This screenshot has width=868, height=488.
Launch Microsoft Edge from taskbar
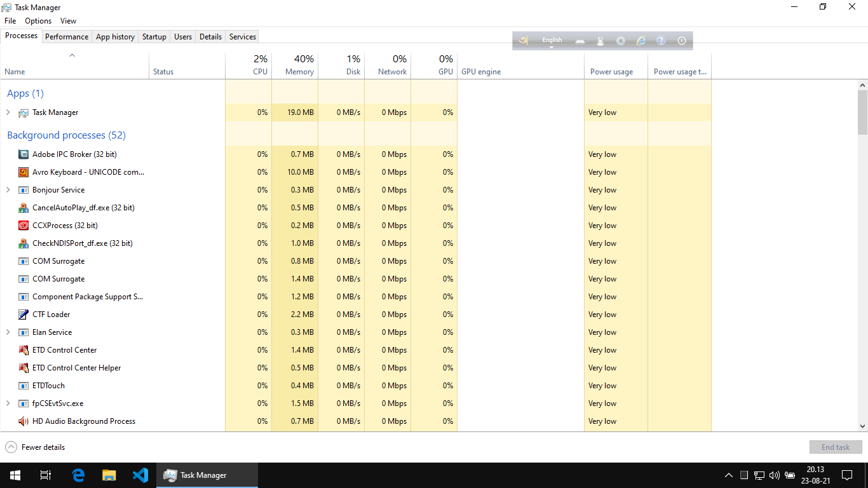click(78, 475)
